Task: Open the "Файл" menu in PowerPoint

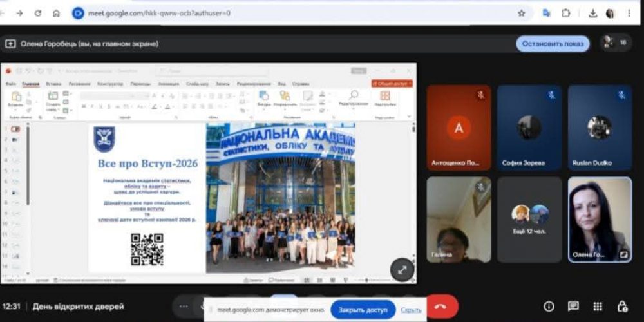Action: point(10,84)
